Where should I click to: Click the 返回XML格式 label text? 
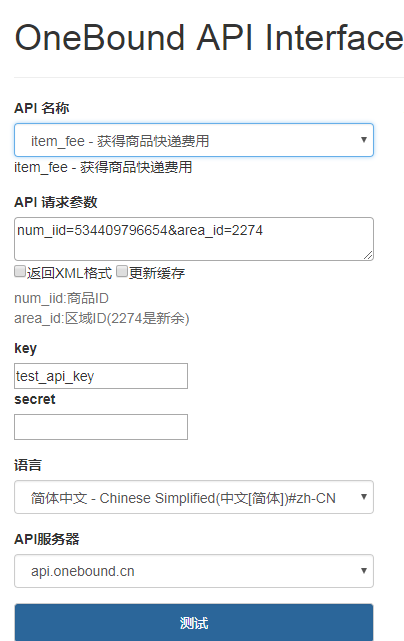[70, 273]
